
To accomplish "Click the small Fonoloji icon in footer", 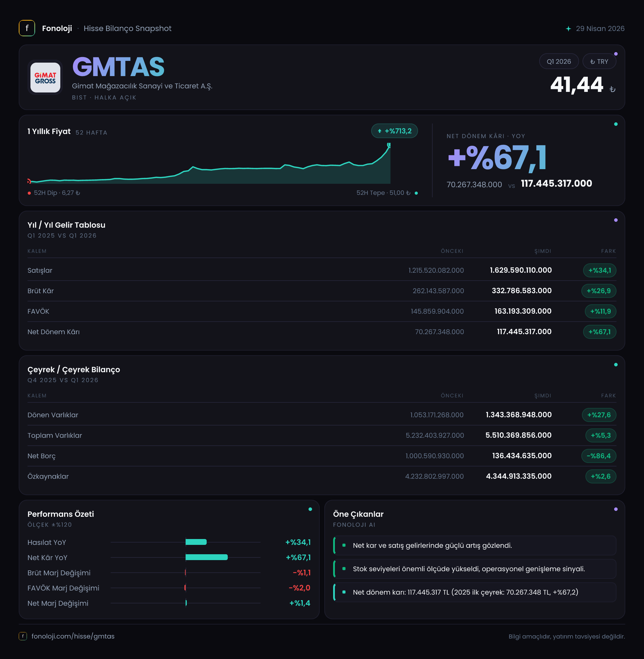I will (x=23, y=636).
